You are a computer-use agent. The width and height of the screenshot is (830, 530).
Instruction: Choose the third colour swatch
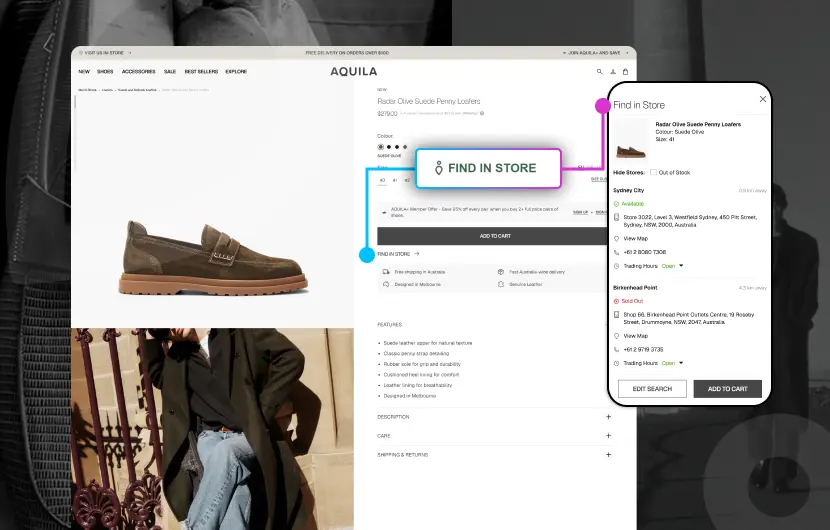click(x=397, y=147)
